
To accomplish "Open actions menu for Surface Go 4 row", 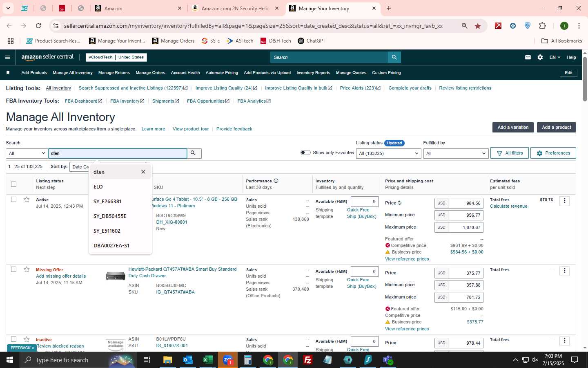I will [565, 201].
